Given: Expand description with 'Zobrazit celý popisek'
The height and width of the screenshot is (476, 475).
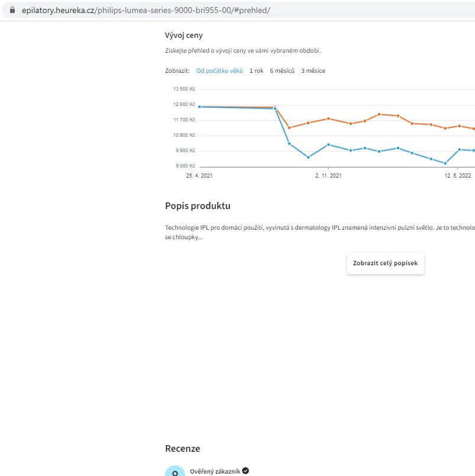Looking at the screenshot, I should 385,263.
